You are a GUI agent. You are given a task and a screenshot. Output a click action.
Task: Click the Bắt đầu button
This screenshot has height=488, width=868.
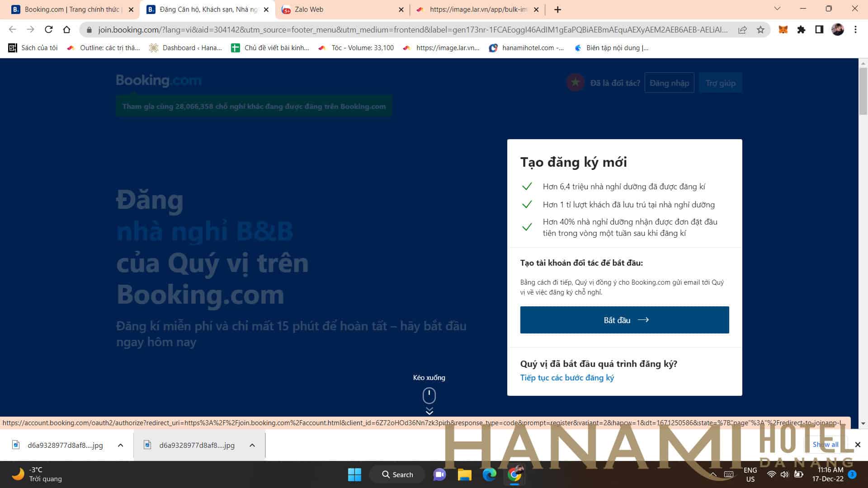[624, 319]
